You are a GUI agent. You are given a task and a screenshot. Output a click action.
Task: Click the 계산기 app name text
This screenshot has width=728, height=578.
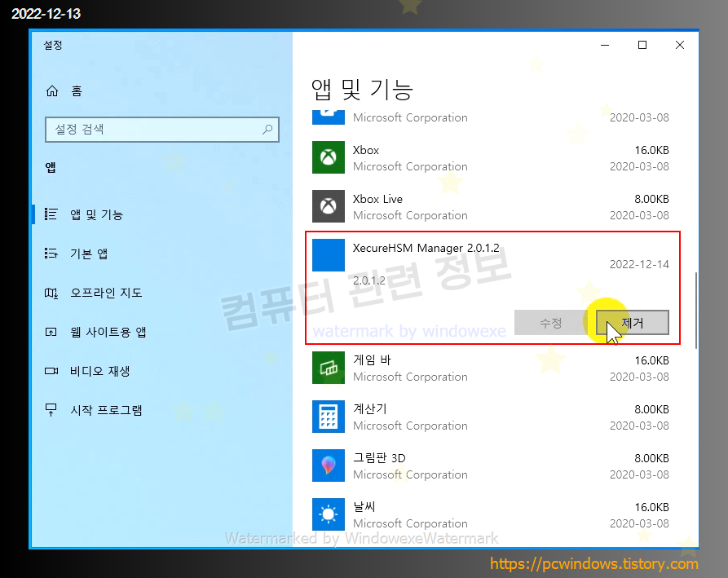(369, 408)
